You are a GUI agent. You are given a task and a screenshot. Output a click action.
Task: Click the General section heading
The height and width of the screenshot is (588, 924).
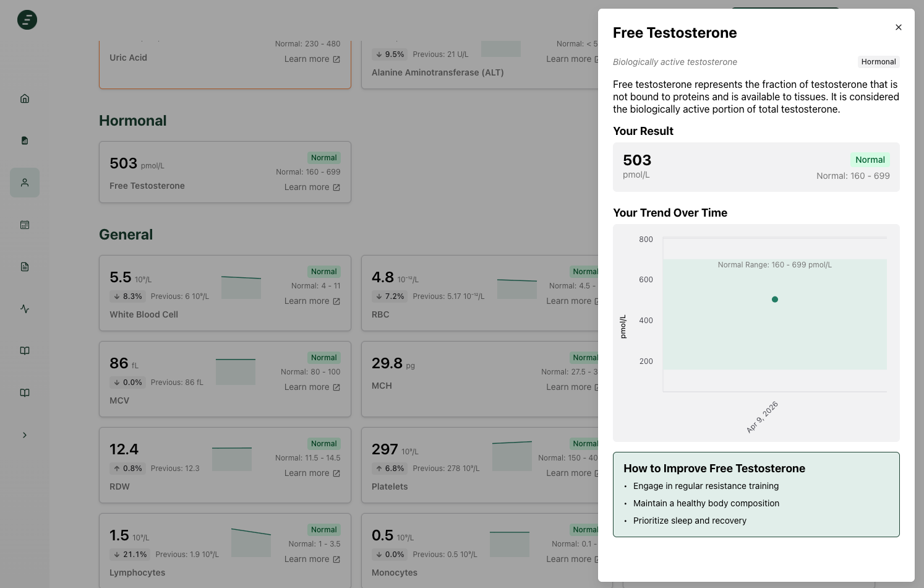pos(126,235)
